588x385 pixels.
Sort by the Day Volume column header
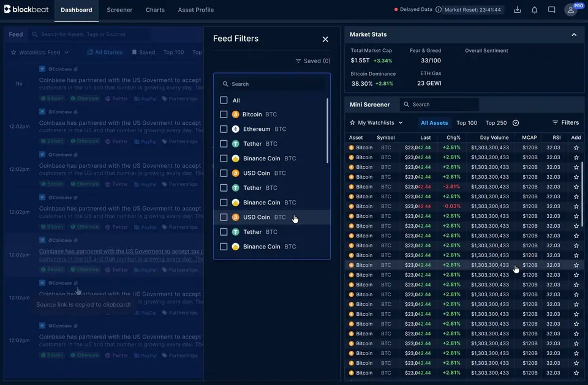(x=494, y=138)
